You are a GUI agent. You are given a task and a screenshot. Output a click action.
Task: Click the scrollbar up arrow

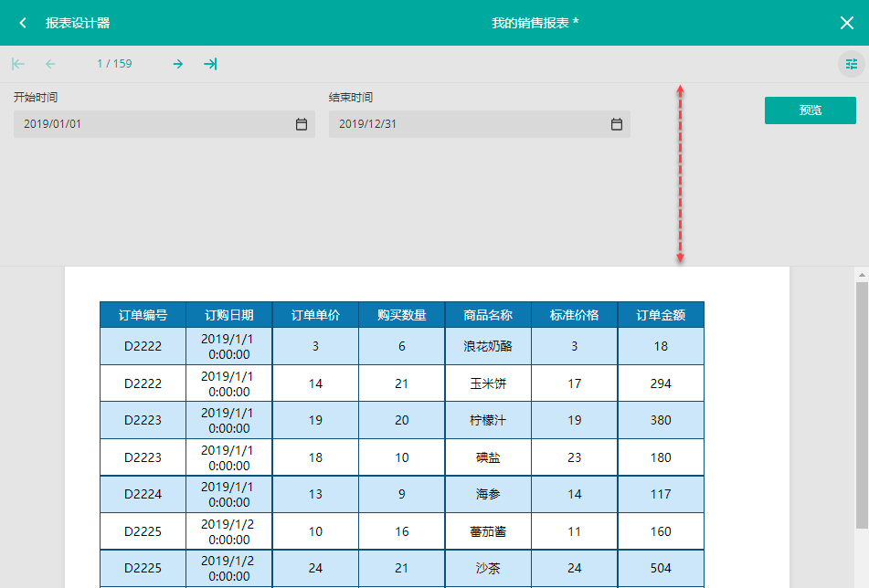[862, 274]
